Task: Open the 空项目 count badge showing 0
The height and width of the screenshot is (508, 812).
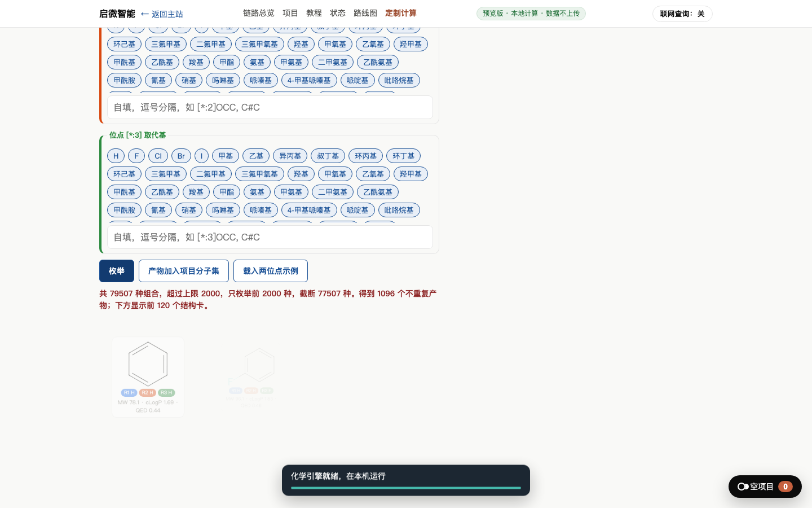Action: pos(785,487)
